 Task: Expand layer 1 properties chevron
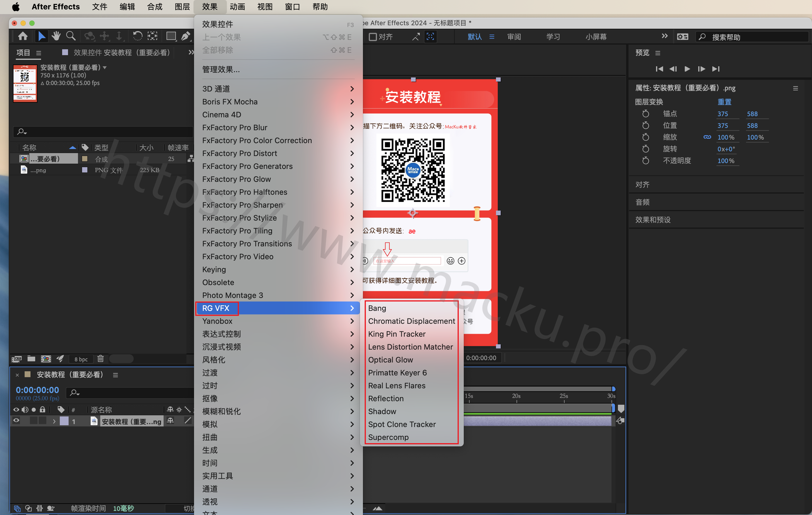point(54,421)
